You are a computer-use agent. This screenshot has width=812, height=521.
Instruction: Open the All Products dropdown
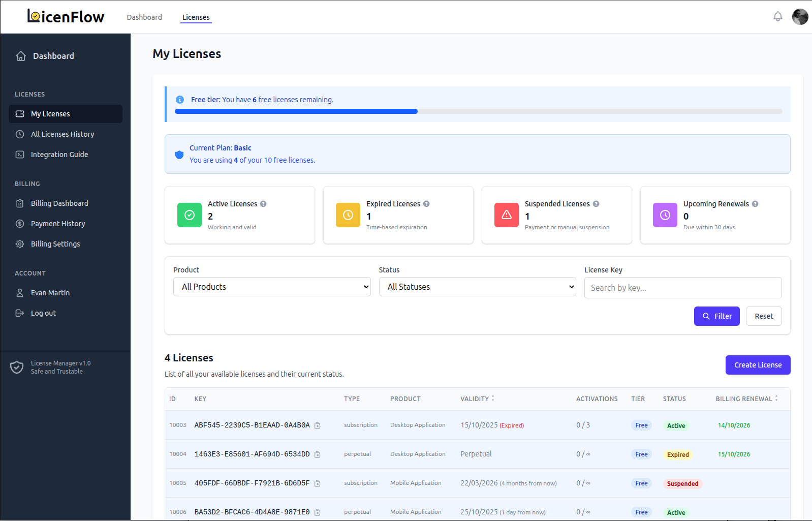272,287
